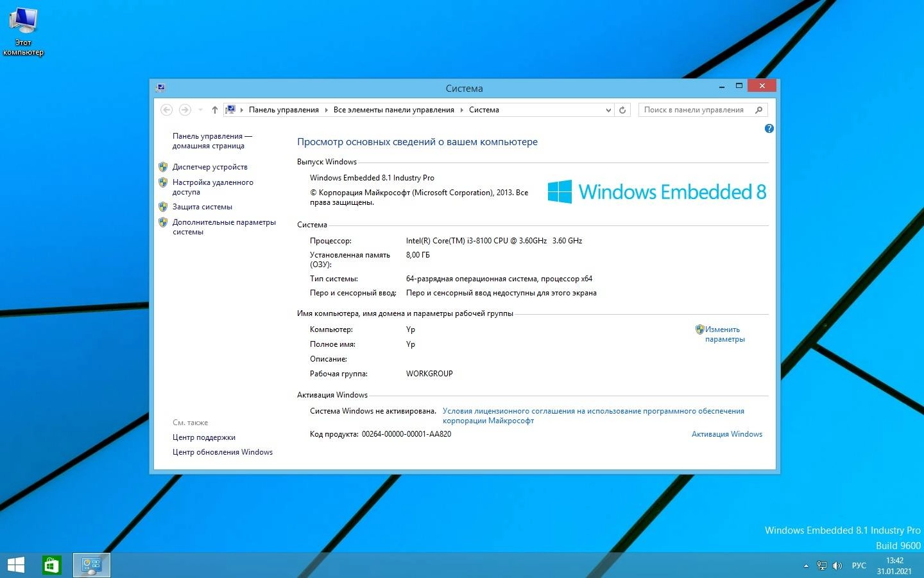Click the volume speaker tray icon
Image resolution: width=924 pixels, height=578 pixels.
[837, 566]
